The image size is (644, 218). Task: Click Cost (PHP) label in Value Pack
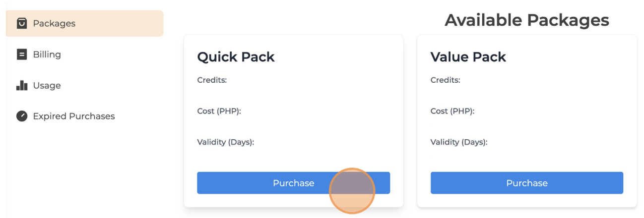(452, 111)
